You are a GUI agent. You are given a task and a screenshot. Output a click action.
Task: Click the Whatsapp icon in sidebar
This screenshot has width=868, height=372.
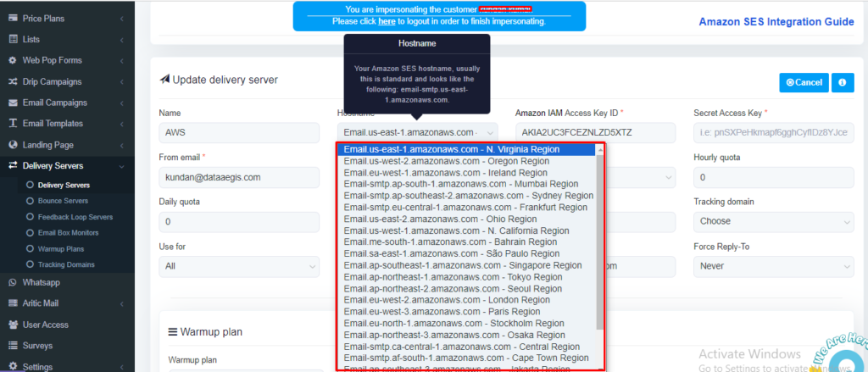[x=13, y=282]
